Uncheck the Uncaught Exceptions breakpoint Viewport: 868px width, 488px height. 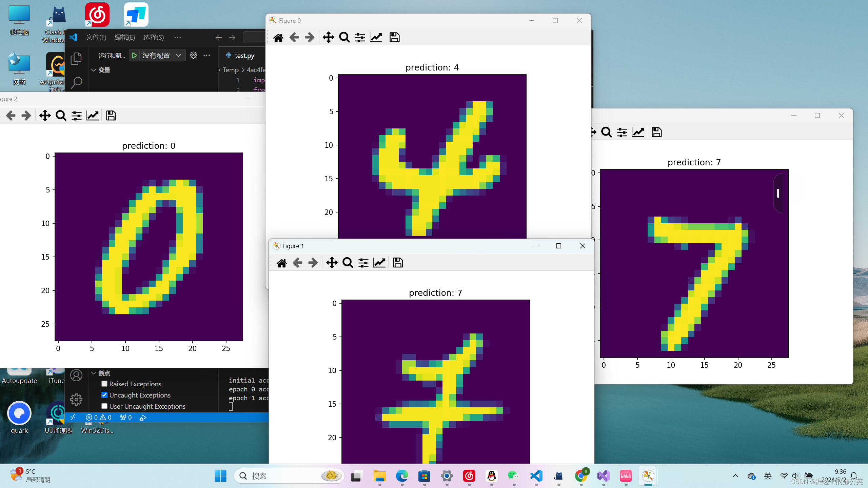[104, 395]
